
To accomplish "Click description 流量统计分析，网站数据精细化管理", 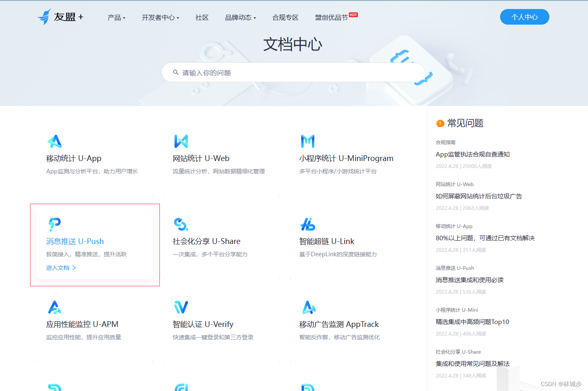I will click(x=219, y=171).
